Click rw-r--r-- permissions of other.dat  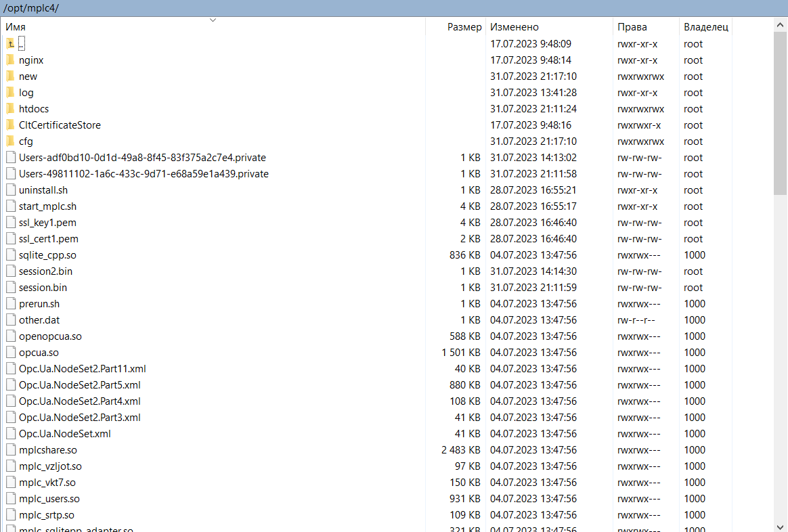coord(636,320)
